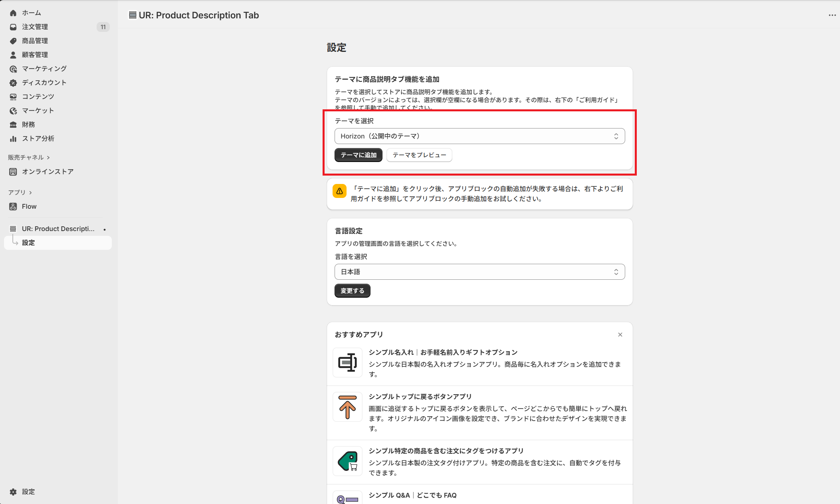Open the theme selection dropdown showing Horizon

(x=479, y=136)
